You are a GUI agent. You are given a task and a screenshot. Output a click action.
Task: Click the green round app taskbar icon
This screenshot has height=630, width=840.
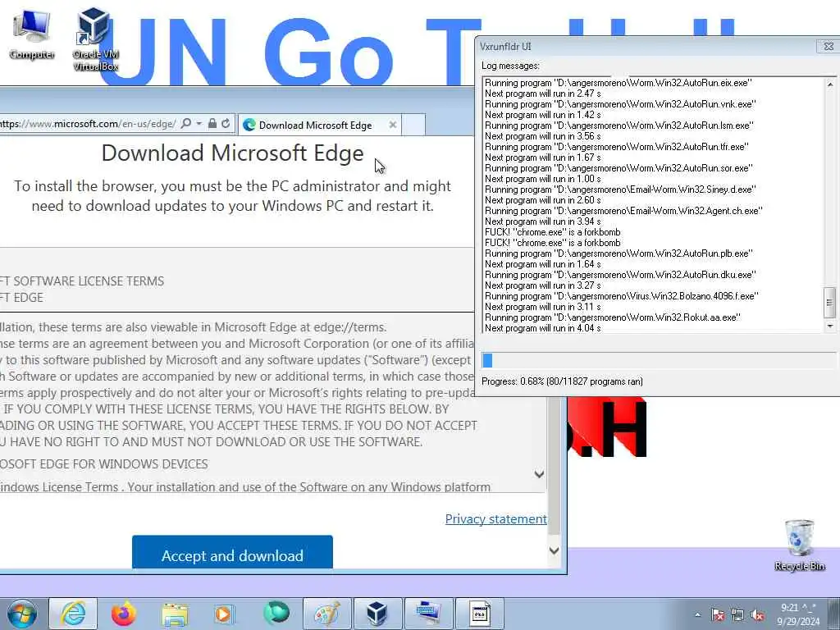(x=276, y=613)
